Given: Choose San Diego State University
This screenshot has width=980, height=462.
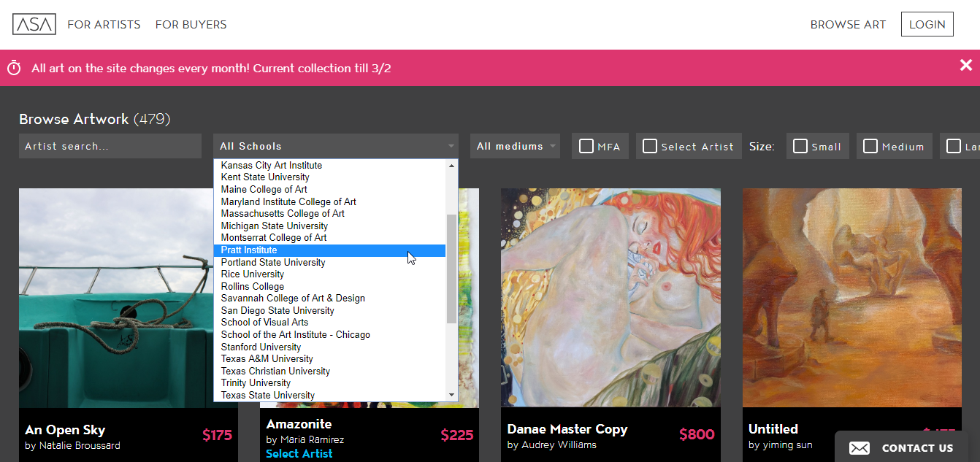Looking at the screenshot, I should point(329,311).
